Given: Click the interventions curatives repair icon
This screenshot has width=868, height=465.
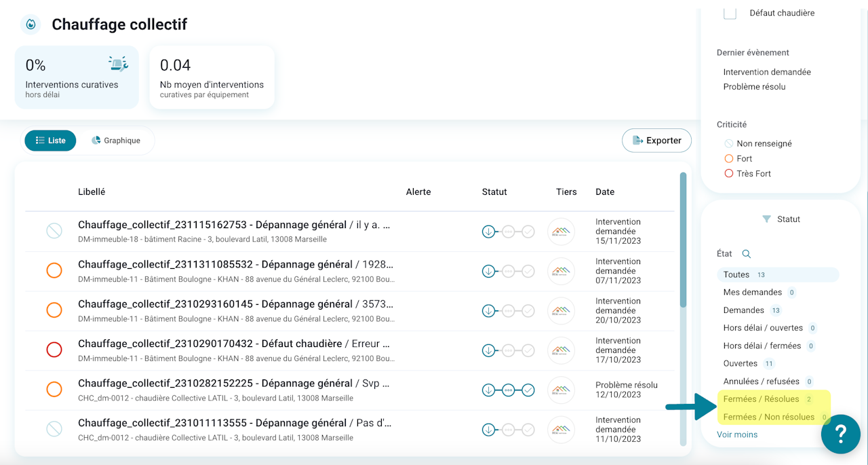Looking at the screenshot, I should click(118, 64).
